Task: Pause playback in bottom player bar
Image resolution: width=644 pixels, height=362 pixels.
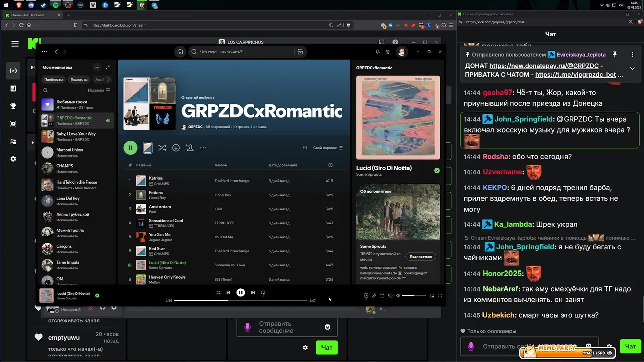Action: pos(240,292)
